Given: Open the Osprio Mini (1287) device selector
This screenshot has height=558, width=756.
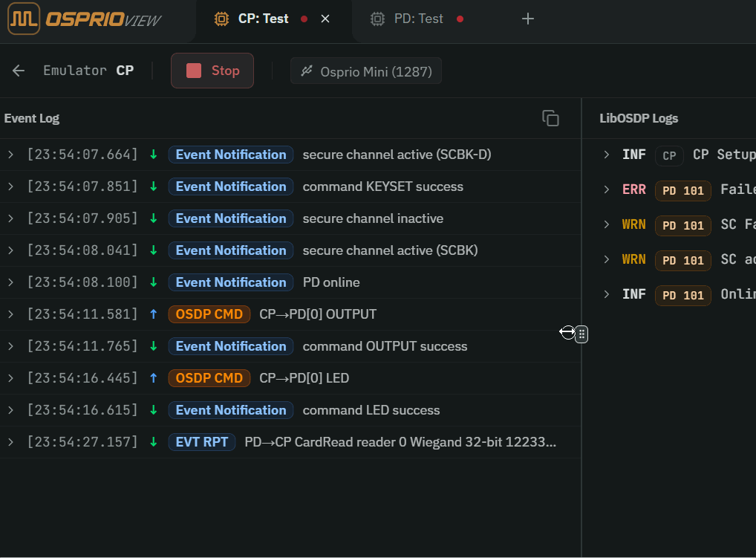Looking at the screenshot, I should tap(366, 71).
